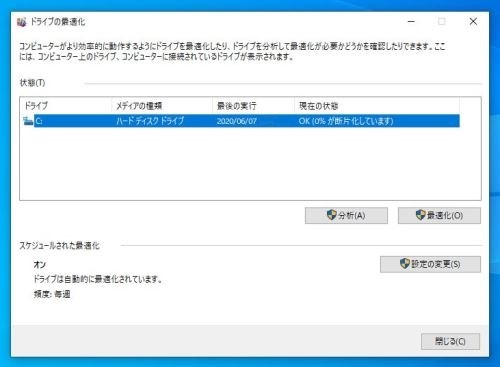Select the C: drive row icon
The width and height of the screenshot is (500, 367).
pos(28,121)
